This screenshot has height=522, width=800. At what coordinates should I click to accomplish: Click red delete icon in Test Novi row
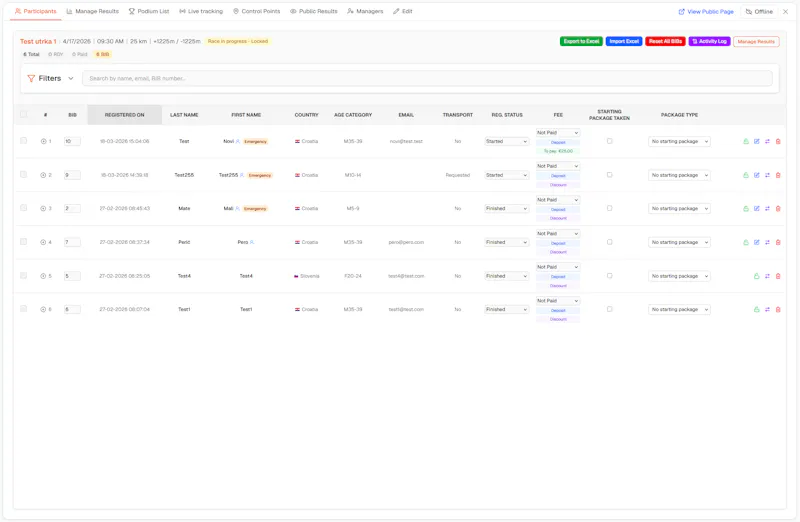778,141
